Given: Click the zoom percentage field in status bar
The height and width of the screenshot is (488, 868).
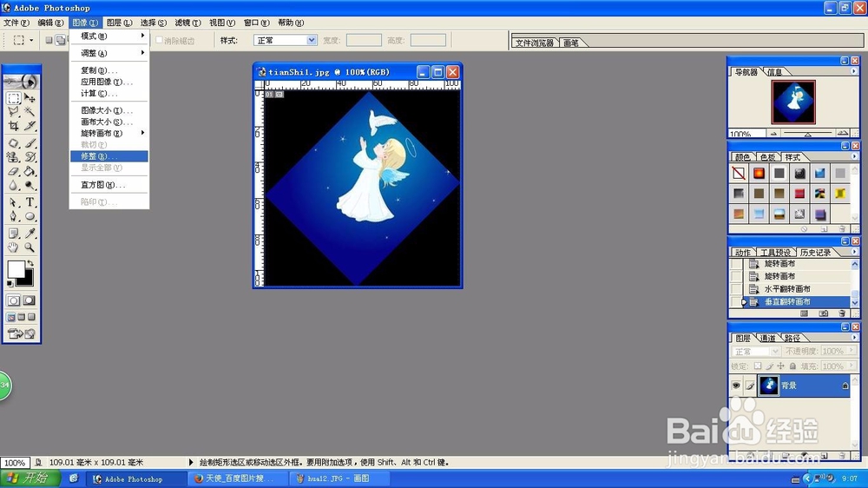Looking at the screenshot, I should 15,463.
